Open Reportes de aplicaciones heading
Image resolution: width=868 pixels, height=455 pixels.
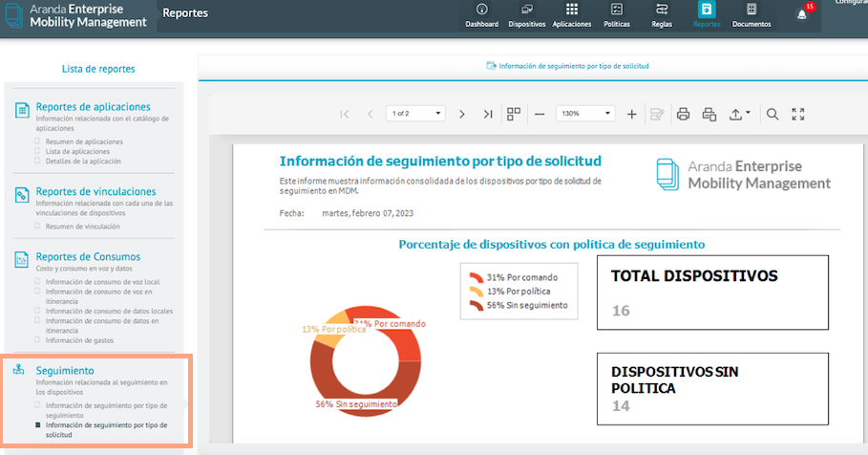pos(93,106)
